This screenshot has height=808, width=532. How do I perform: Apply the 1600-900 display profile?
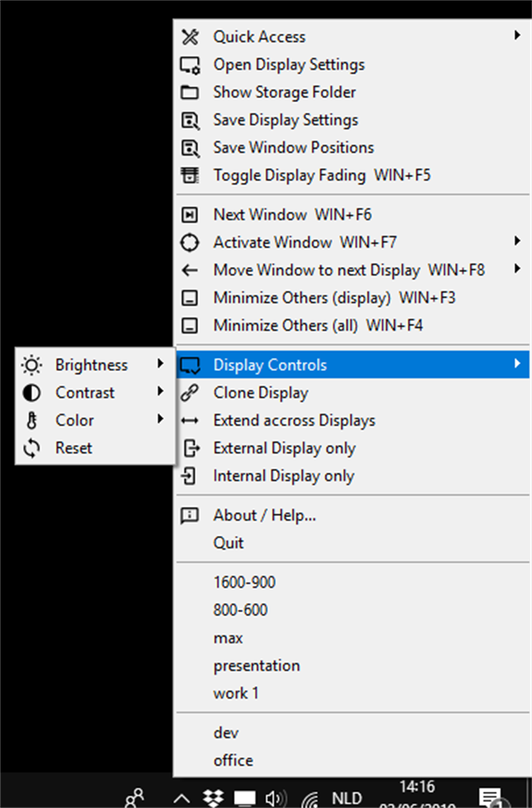point(353,583)
